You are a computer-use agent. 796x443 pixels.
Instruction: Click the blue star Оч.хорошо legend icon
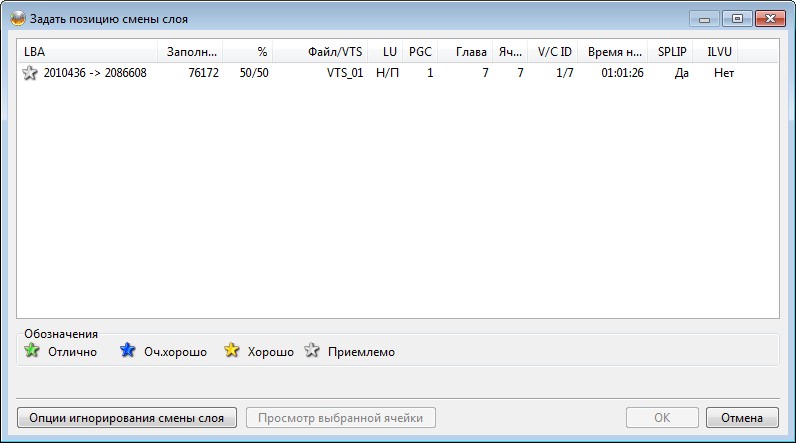pos(127,350)
